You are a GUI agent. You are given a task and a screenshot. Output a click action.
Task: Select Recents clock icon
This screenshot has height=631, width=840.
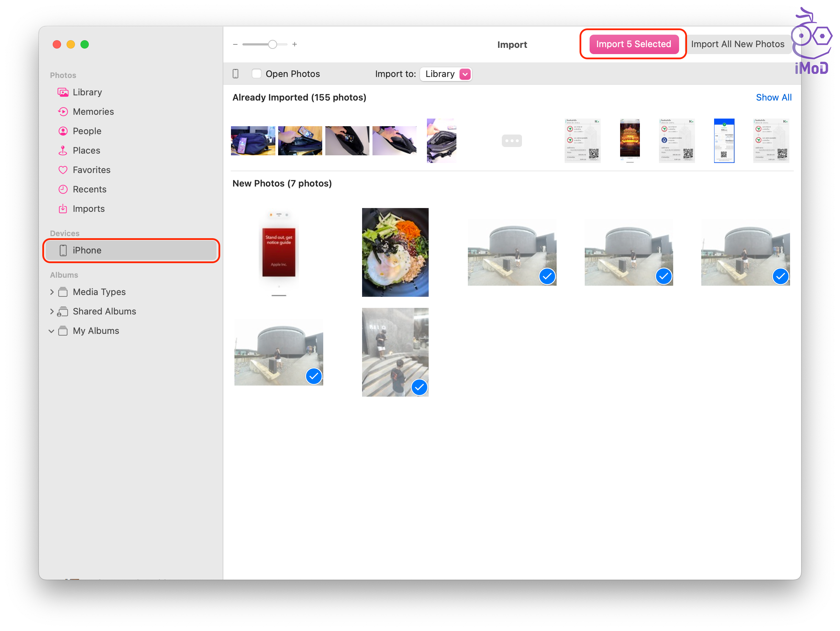(x=63, y=189)
